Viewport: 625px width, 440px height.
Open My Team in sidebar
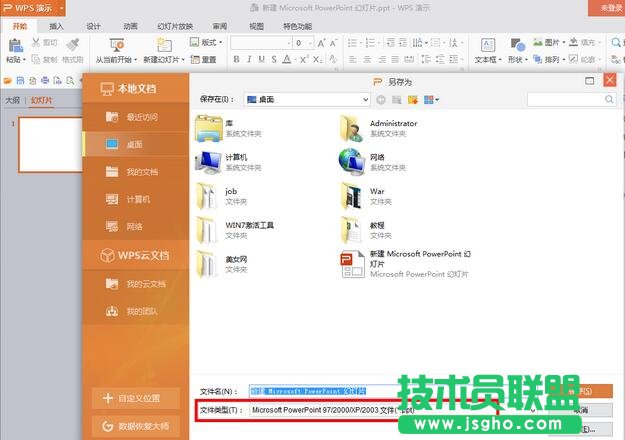click(136, 311)
